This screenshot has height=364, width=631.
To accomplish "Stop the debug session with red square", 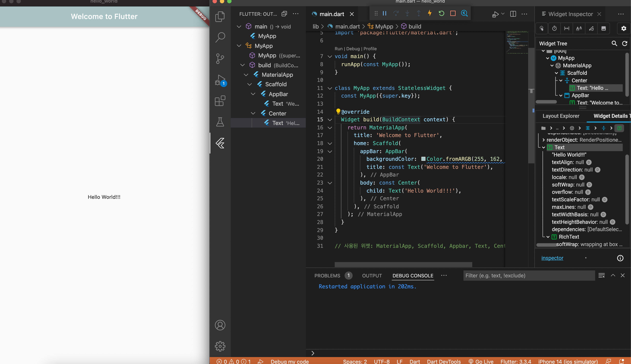I will [x=453, y=13].
